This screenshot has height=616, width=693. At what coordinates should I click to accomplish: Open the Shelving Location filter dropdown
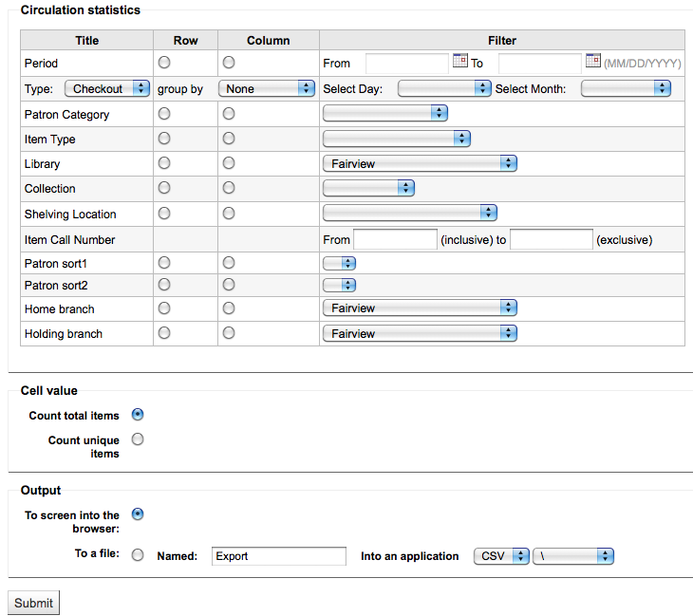click(x=410, y=213)
